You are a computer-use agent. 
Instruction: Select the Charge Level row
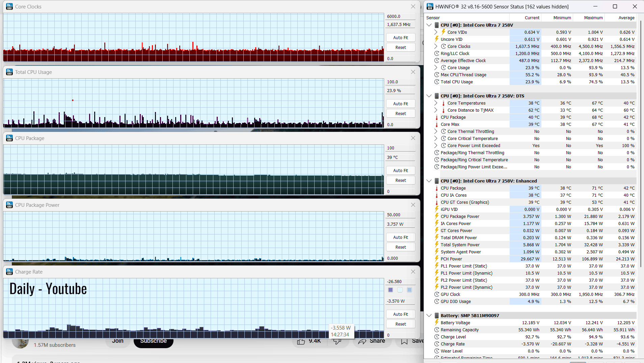click(x=535, y=337)
